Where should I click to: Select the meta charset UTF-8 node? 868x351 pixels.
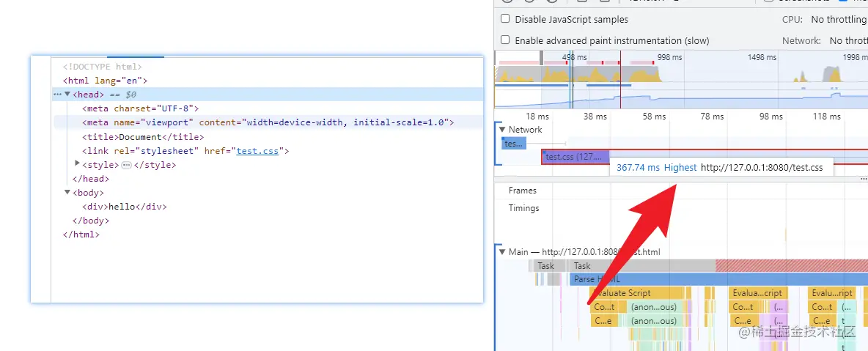tap(140, 108)
